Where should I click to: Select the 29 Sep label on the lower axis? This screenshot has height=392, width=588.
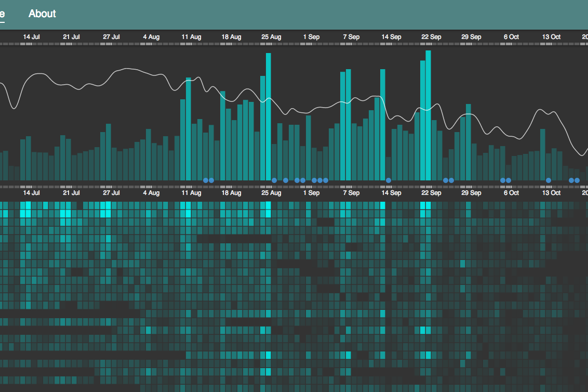(471, 193)
